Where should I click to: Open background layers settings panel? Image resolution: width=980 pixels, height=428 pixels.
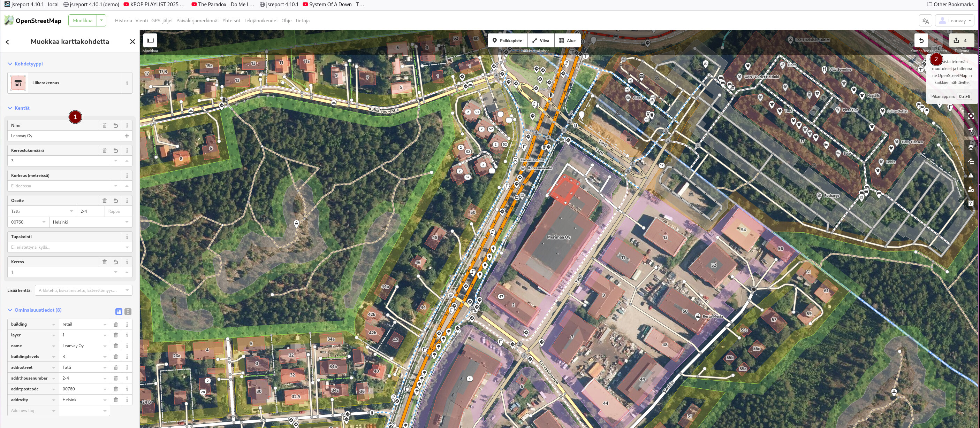[971, 147]
